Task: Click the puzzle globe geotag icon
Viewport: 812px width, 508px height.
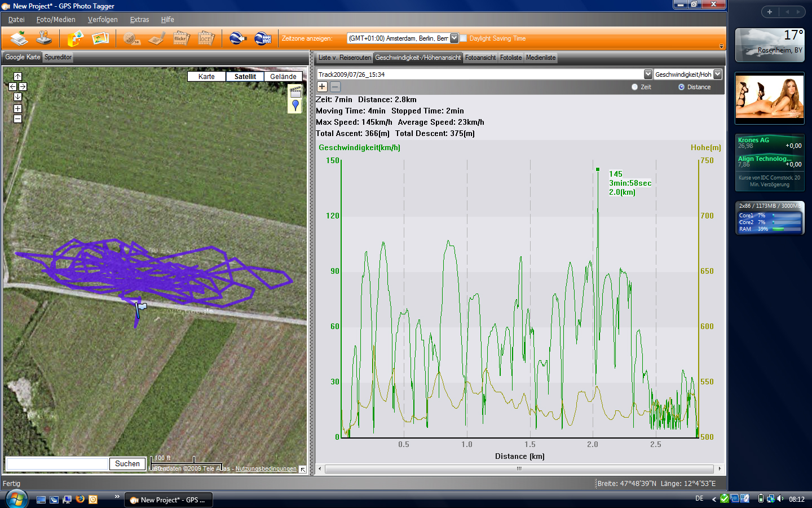Action: click(x=76, y=38)
